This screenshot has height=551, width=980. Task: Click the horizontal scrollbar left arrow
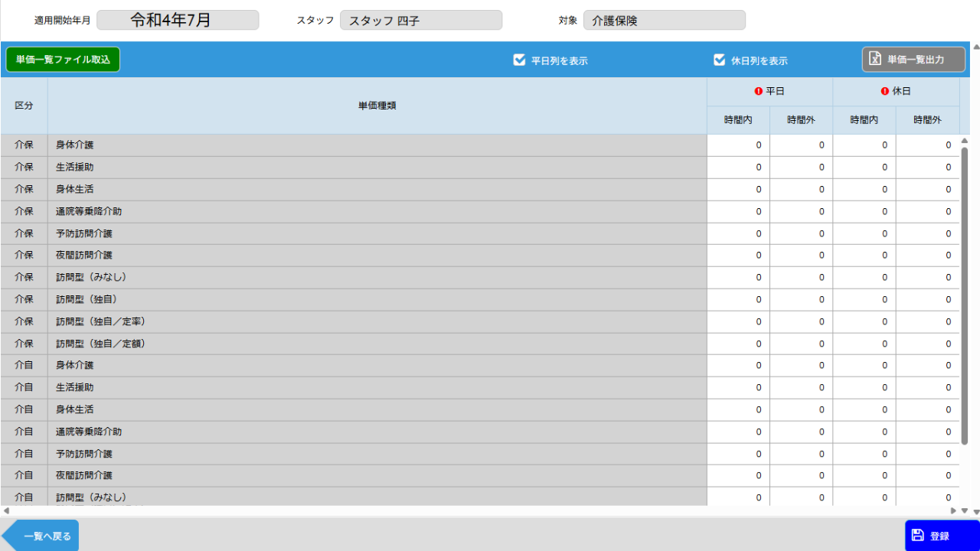click(6, 510)
